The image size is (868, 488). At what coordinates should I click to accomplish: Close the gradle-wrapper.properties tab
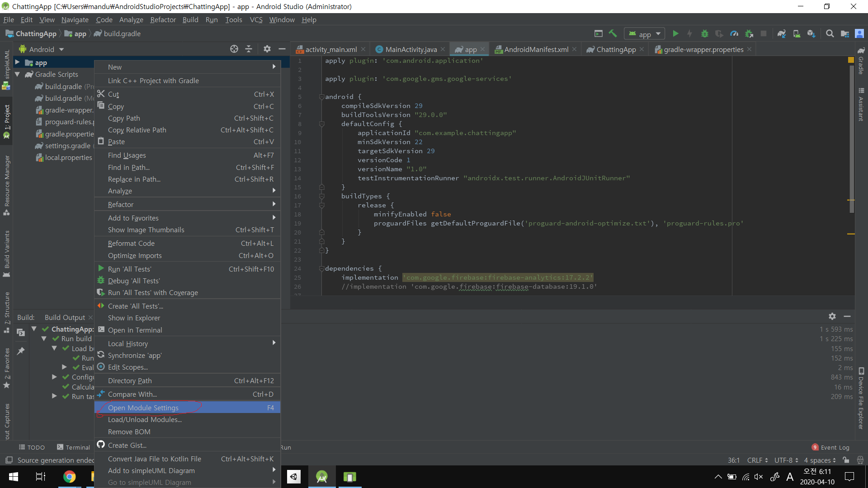pos(750,49)
